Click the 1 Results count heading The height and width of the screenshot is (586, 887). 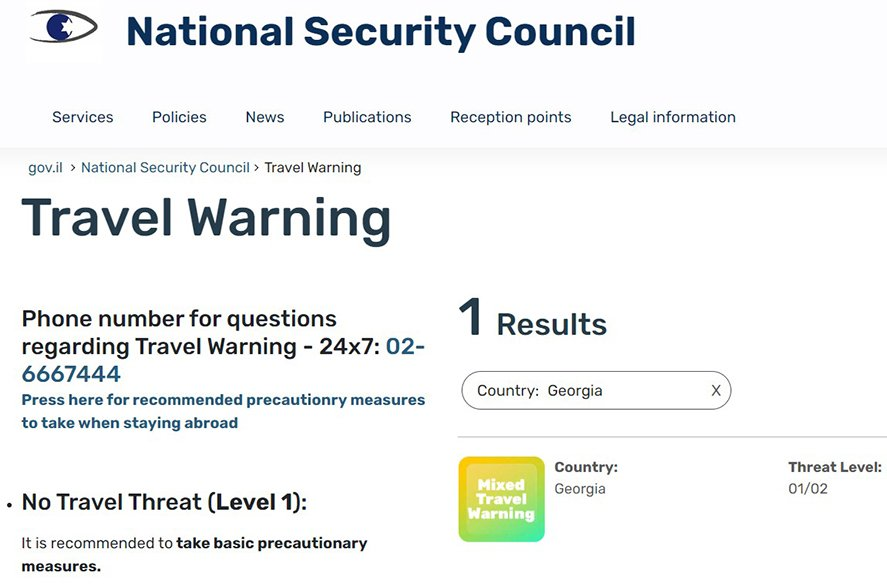532,321
